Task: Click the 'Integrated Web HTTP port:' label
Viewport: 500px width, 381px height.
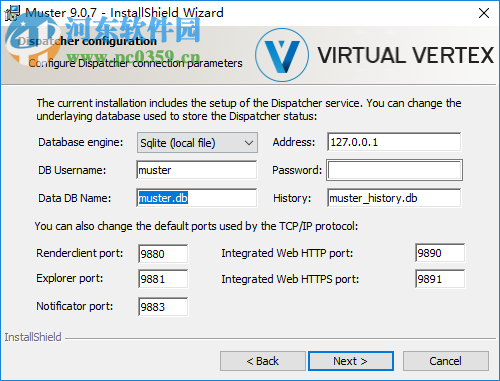Action: coord(287,253)
